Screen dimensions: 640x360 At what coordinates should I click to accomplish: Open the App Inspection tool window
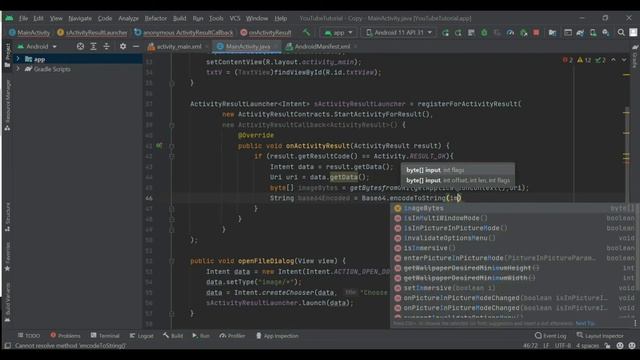(277, 336)
